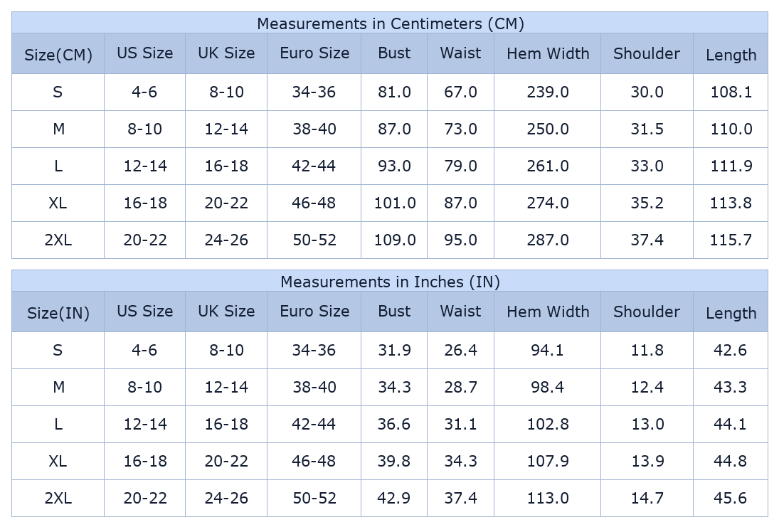Select waist value 26.4 in inches table
The height and width of the screenshot is (532, 779).
(460, 351)
